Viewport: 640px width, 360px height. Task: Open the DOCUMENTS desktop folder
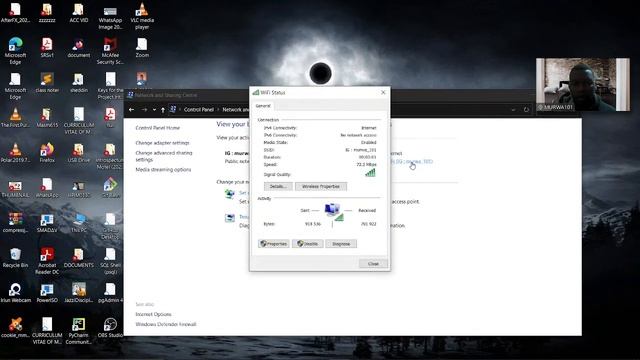coord(79,258)
